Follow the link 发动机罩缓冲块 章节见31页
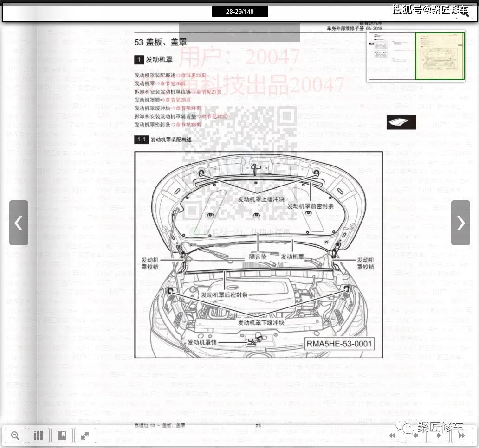Viewport: 479px width, 448px height. [168, 108]
